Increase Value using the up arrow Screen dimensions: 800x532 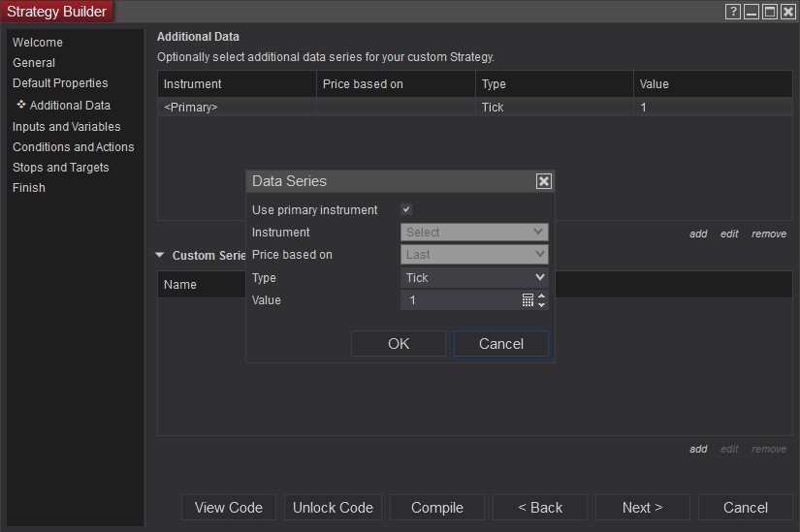(x=541, y=296)
